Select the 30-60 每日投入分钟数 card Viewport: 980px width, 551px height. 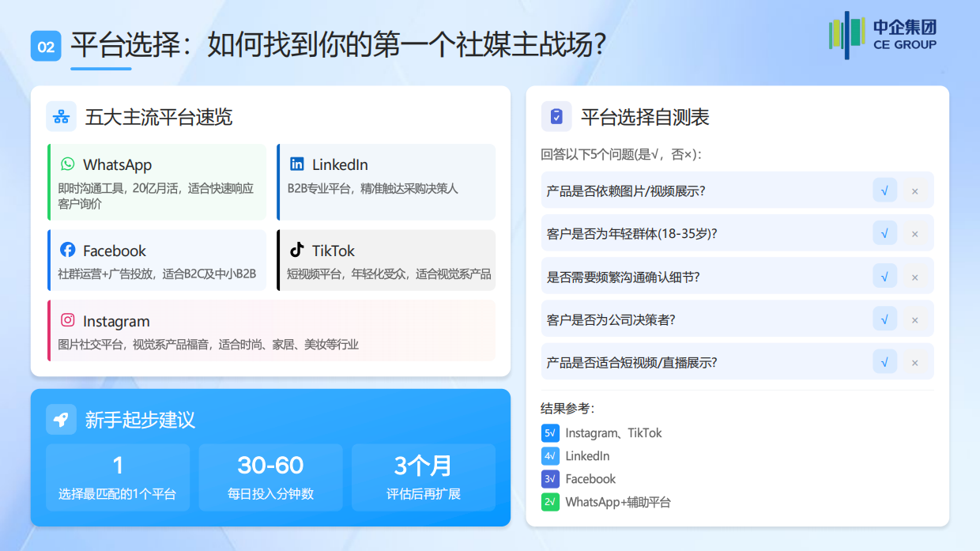(x=270, y=477)
